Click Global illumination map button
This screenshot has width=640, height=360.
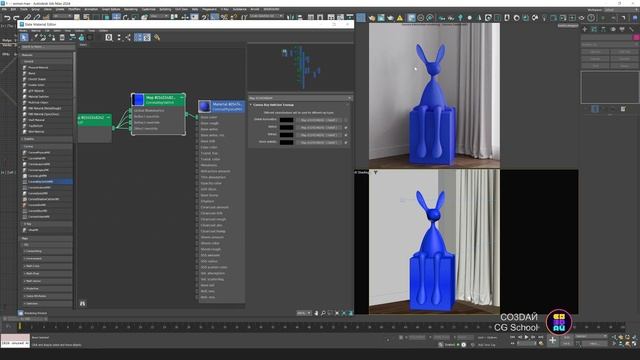pos(318,120)
